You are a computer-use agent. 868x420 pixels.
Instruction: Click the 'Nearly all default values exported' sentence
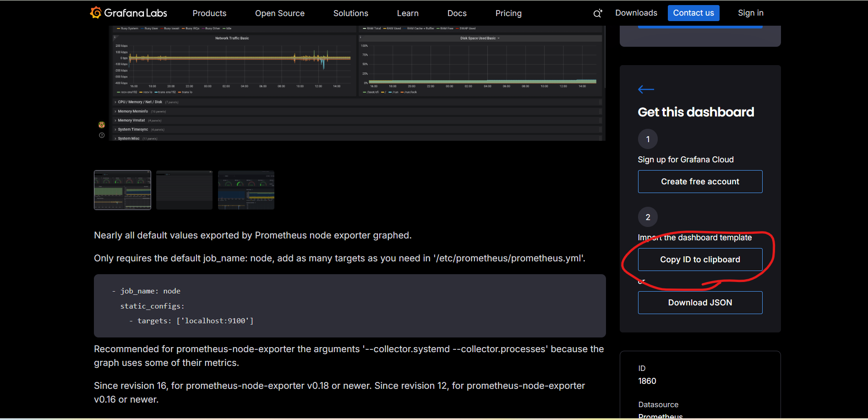point(253,235)
